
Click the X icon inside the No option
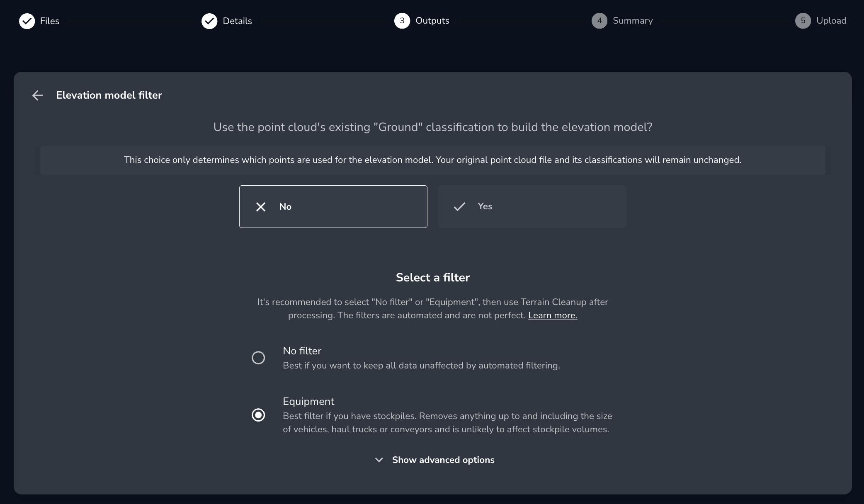(x=261, y=206)
